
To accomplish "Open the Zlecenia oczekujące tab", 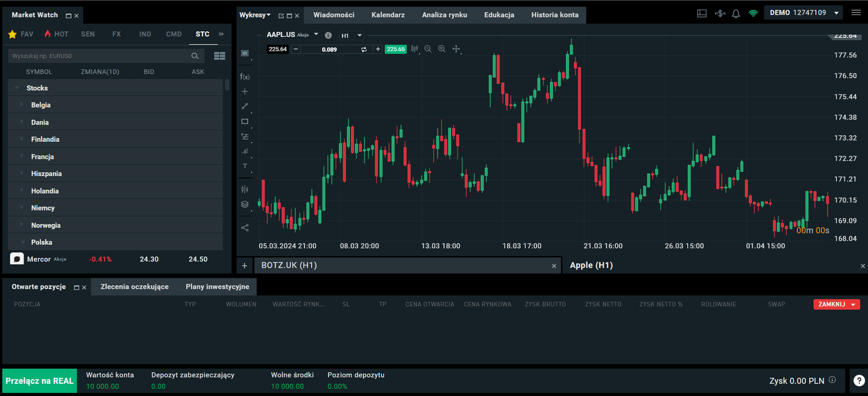I will [134, 287].
